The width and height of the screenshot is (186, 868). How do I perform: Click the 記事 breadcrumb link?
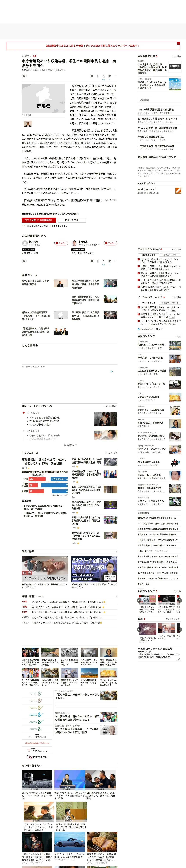point(34,56)
